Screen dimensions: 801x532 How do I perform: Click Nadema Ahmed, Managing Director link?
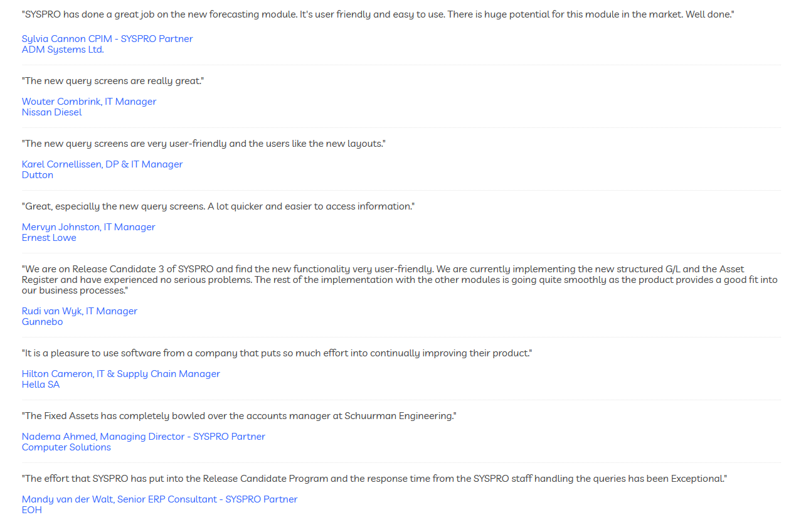pyautogui.click(x=144, y=437)
